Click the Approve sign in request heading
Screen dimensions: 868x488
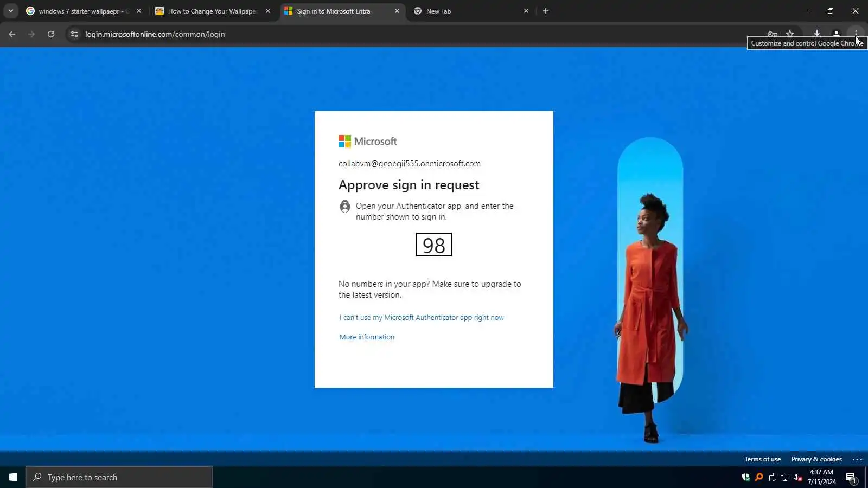409,185
